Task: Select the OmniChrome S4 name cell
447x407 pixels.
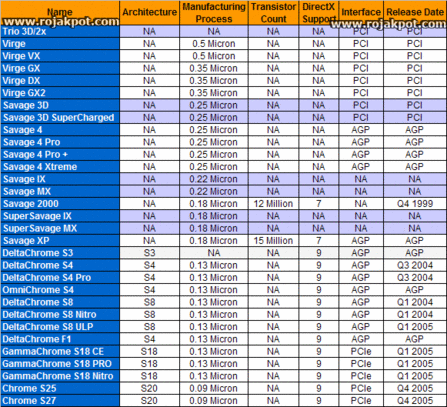Action: point(60,290)
